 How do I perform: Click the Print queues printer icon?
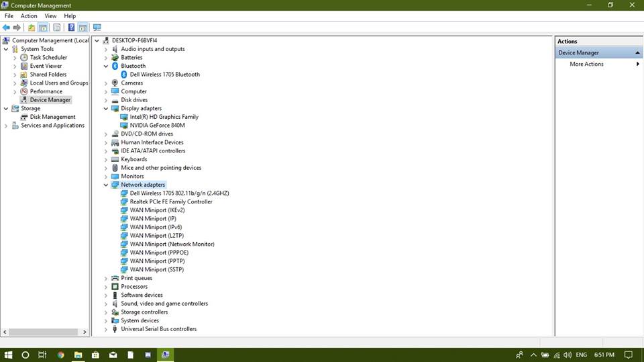[115, 278]
